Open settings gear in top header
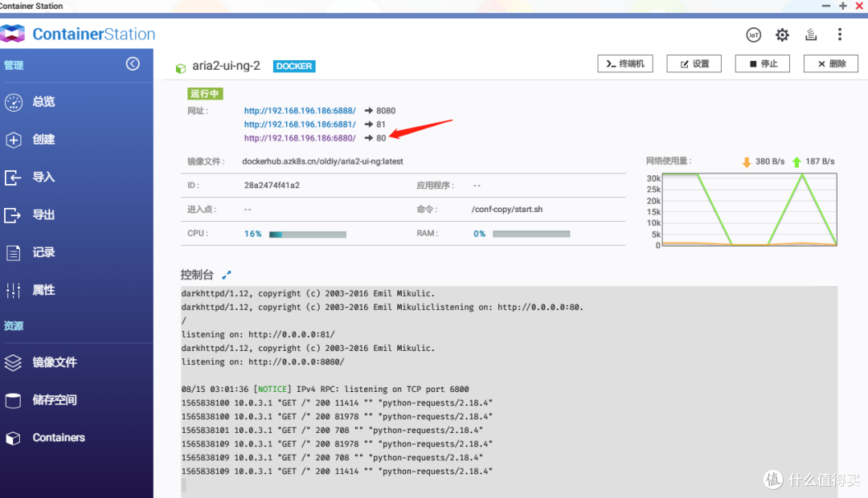 click(782, 35)
